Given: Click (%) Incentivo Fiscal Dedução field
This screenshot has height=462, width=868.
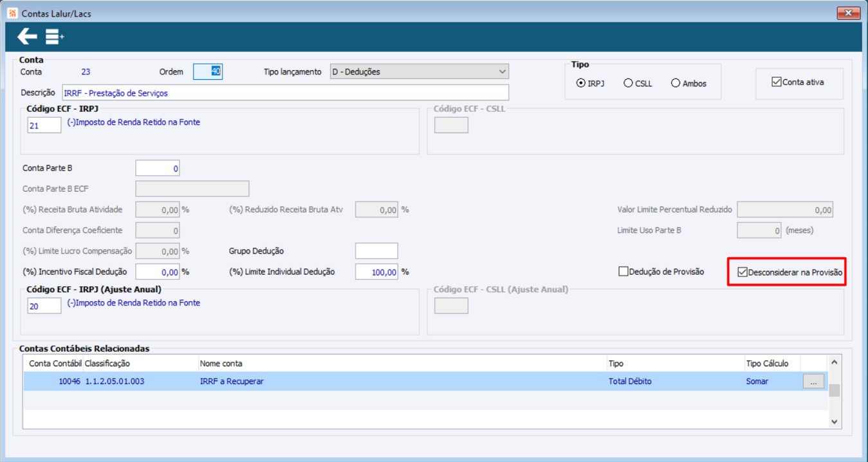Looking at the screenshot, I should coord(158,272).
